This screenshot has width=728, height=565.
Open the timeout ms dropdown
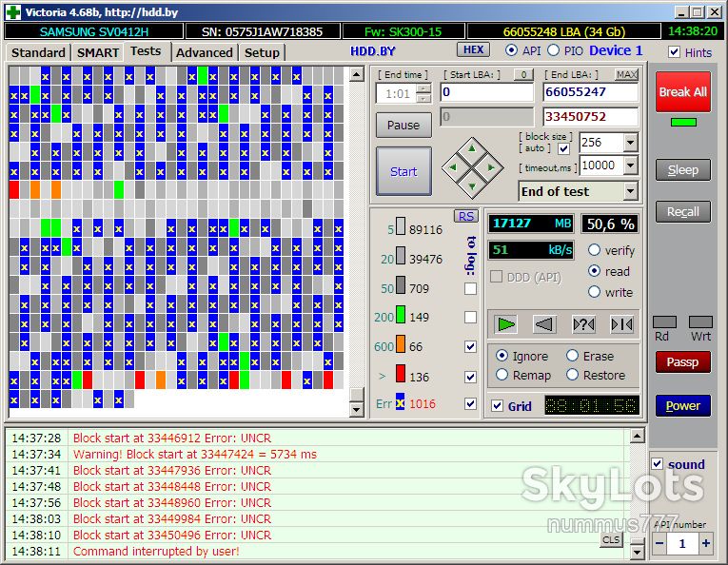[631, 166]
